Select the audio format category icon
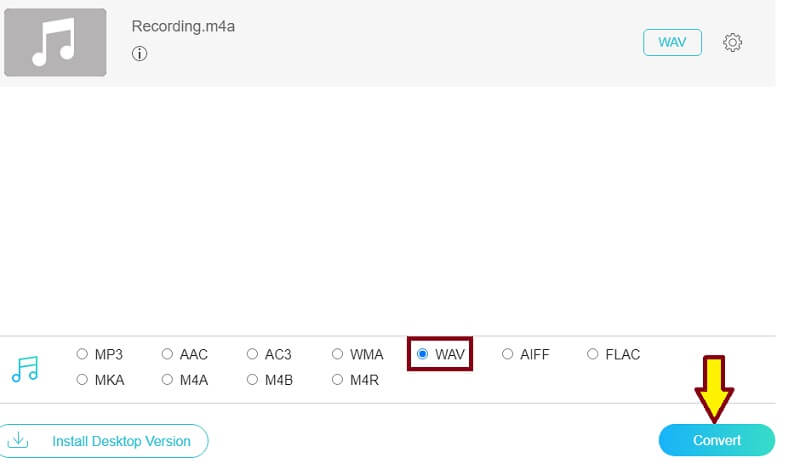 coord(25,369)
